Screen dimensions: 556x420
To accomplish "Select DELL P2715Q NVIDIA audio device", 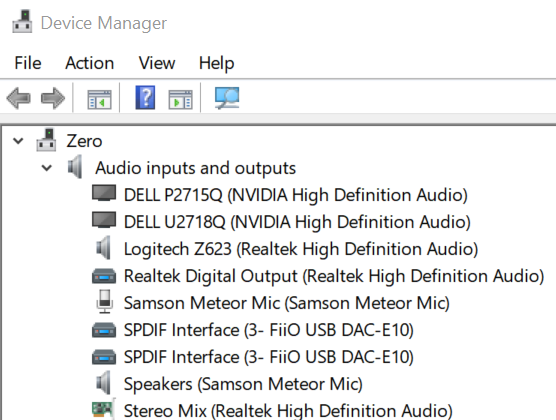I will click(296, 195).
